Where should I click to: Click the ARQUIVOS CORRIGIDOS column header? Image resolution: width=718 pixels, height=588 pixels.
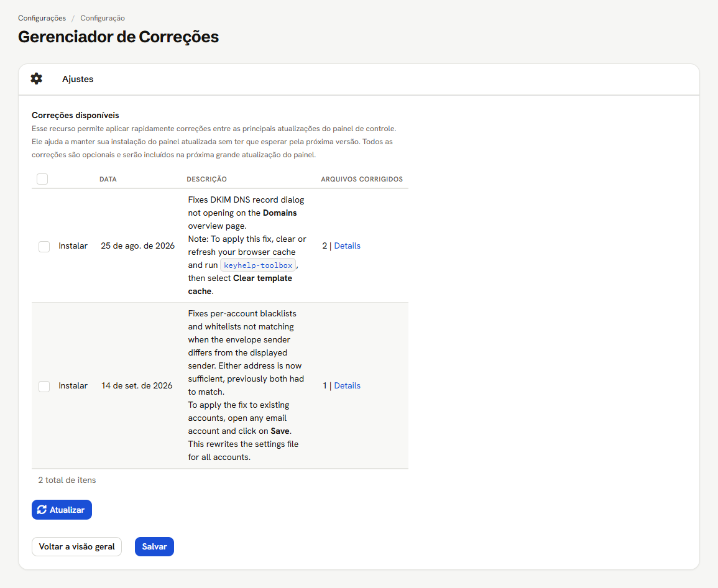(x=362, y=179)
